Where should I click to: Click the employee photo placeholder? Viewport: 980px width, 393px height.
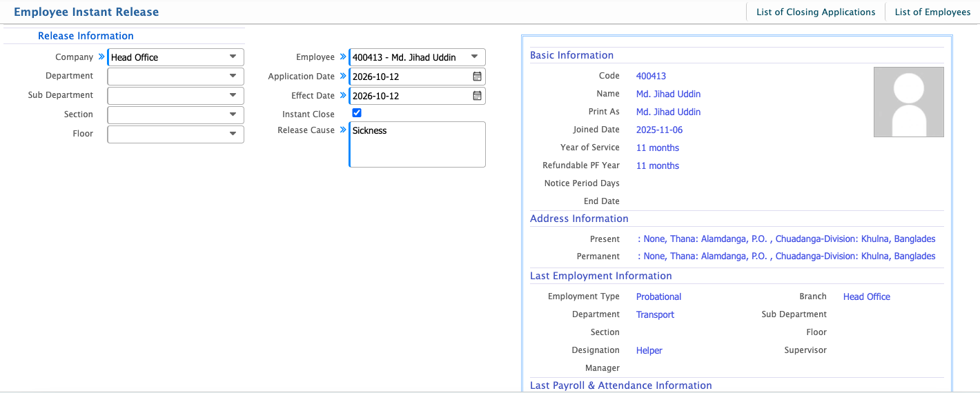(908, 102)
